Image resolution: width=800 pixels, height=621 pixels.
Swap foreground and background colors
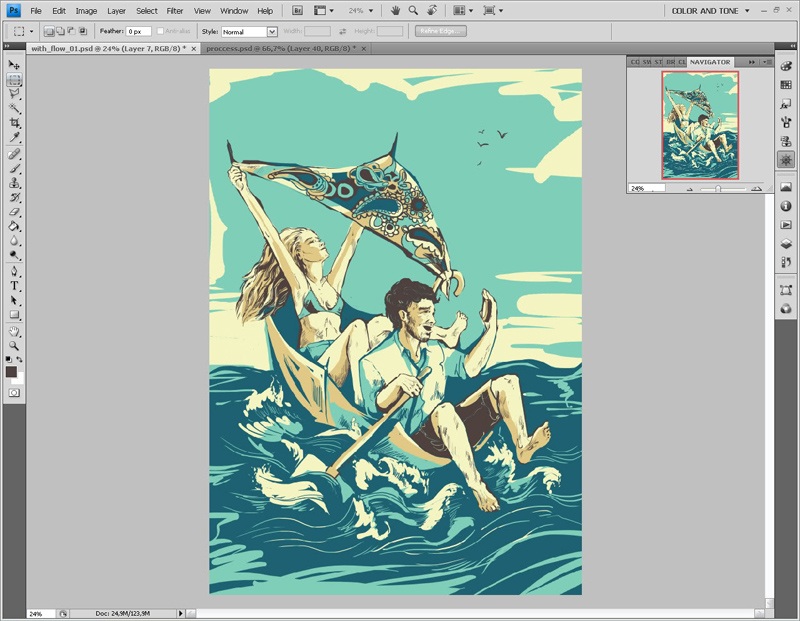click(x=21, y=359)
